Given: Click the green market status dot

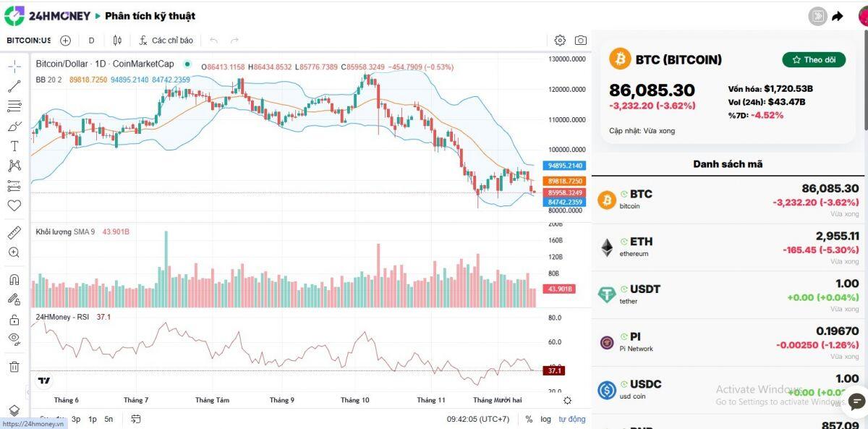Looking at the screenshot, I should pyautogui.click(x=188, y=64).
